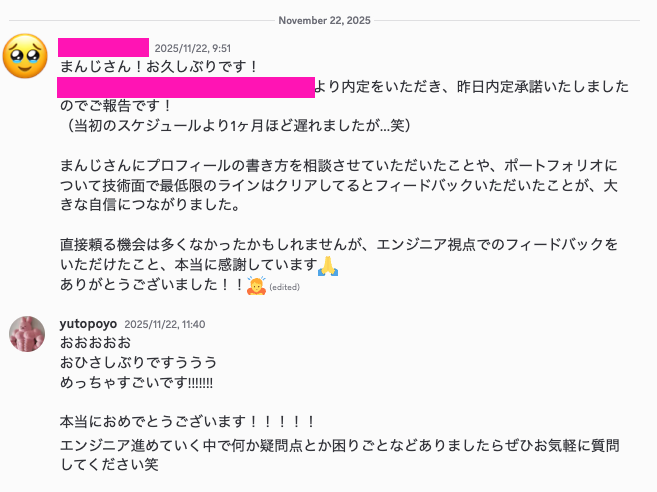Click the text ありがとうございました！！

[x=151, y=285]
